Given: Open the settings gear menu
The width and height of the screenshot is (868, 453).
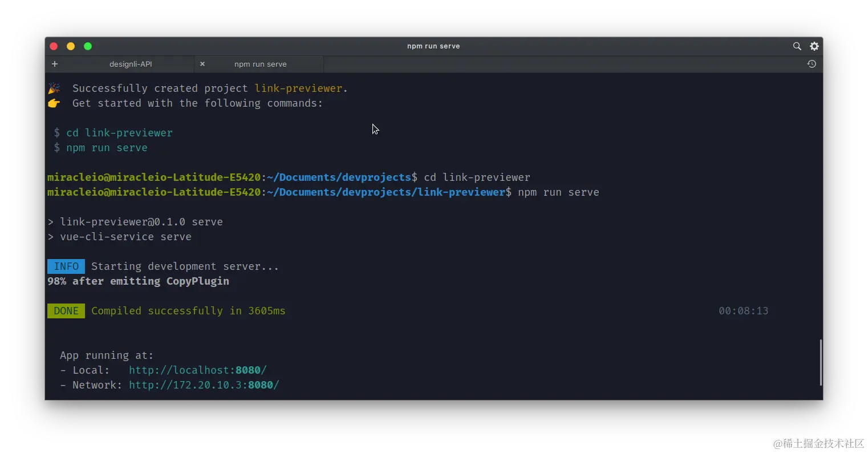Looking at the screenshot, I should [x=814, y=46].
